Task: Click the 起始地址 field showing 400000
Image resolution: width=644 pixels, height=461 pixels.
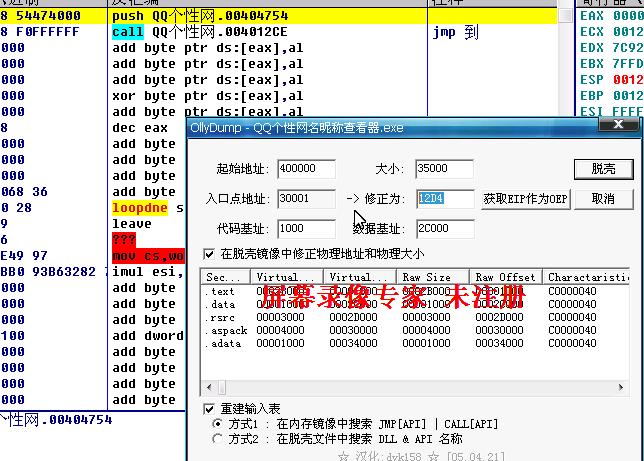Action: point(306,168)
